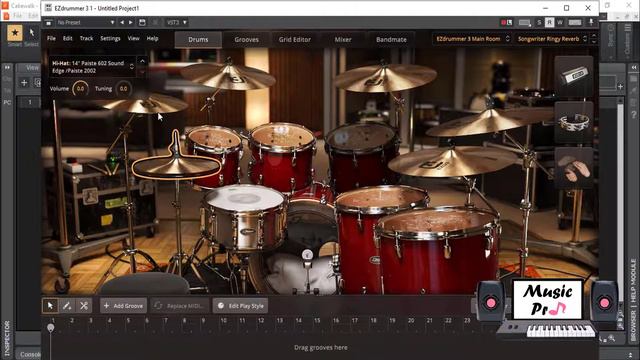The width and height of the screenshot is (640, 360).
Task: Select the scissors cut tool
Action: click(x=84, y=306)
